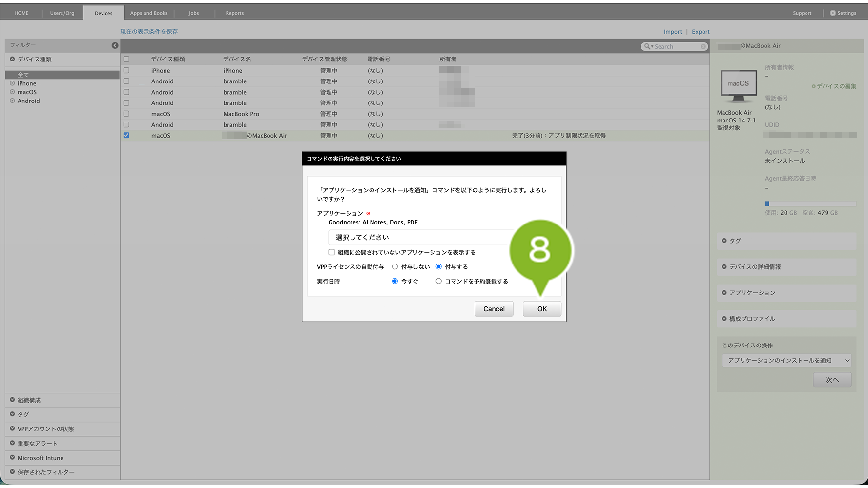Expand 保存されたフィルター section
This screenshot has width=868, height=488.
(x=62, y=472)
